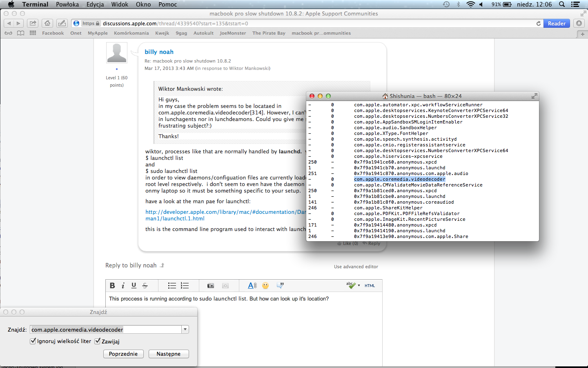Click into the reply message text area
This screenshot has height=368, width=588.
click(244, 329)
